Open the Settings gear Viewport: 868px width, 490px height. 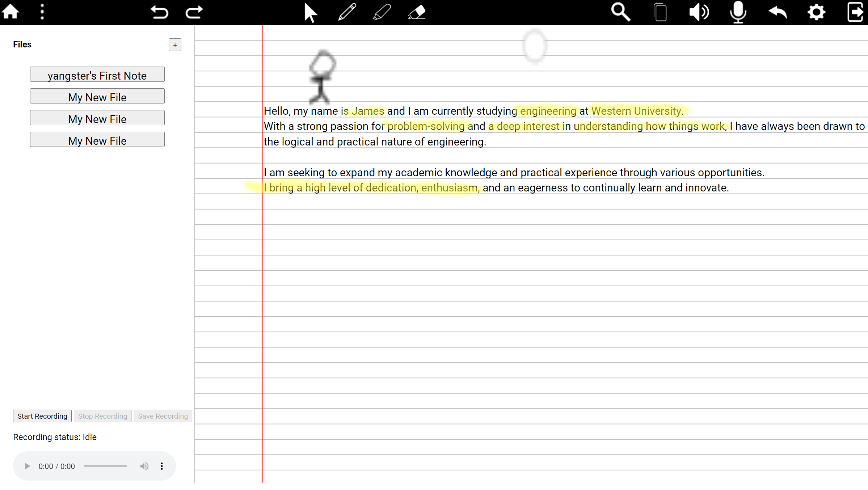(816, 12)
